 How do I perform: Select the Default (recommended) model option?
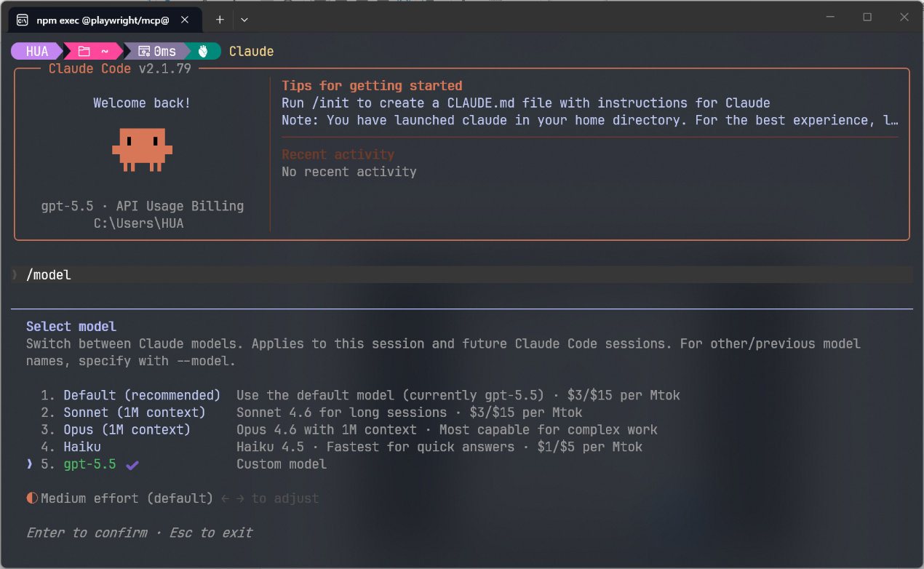(x=141, y=395)
